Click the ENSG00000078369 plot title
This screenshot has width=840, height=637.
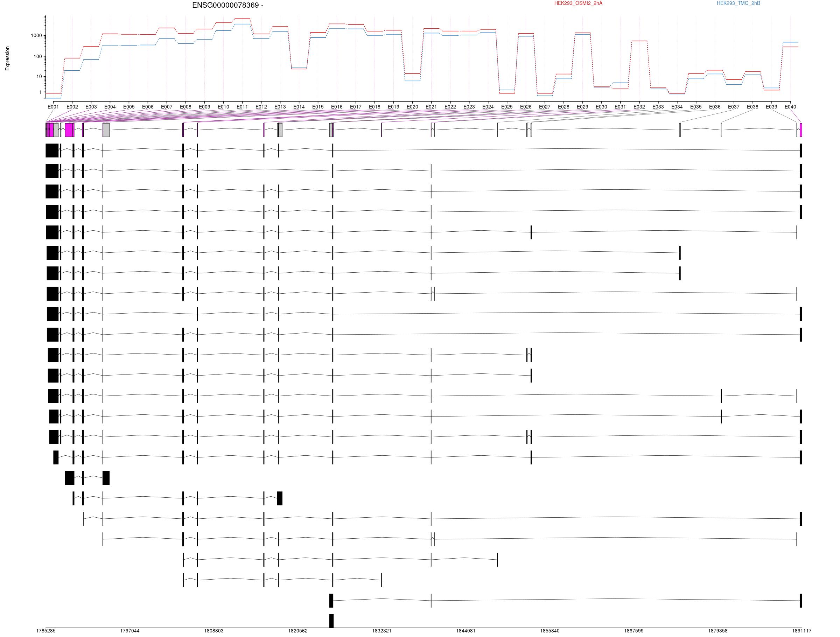point(228,5)
